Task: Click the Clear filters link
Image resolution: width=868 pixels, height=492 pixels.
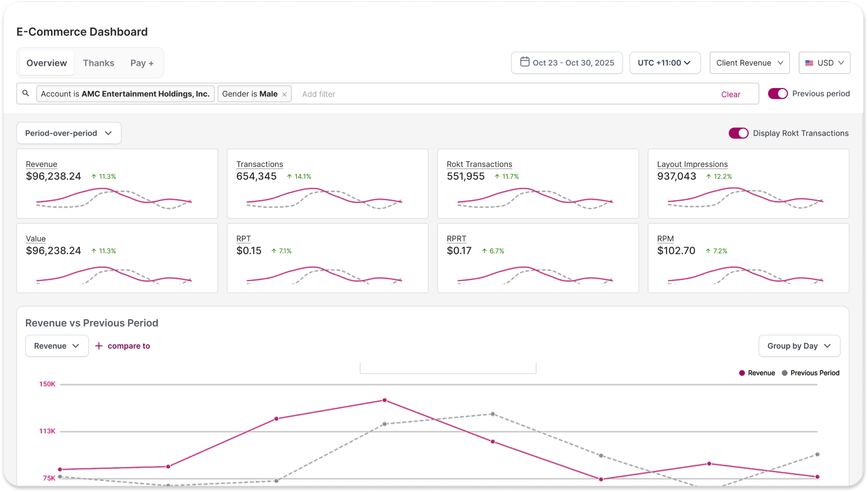Action: point(731,95)
